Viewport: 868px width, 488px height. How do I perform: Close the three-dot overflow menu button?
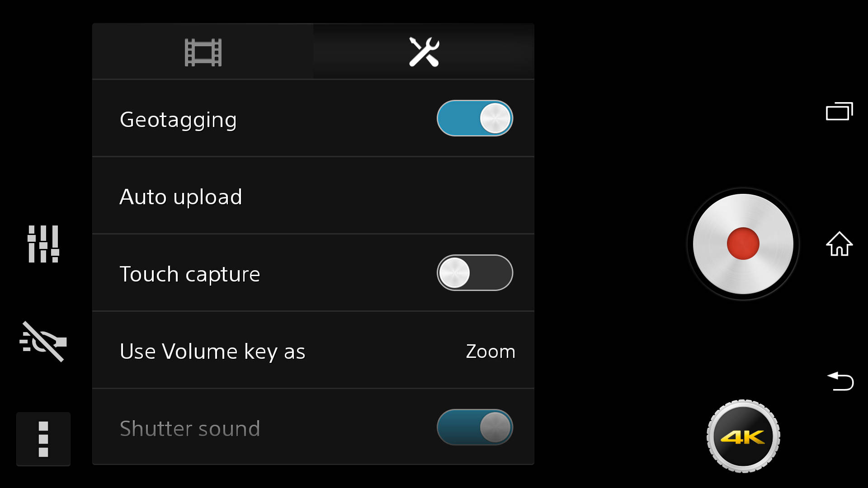click(x=43, y=439)
